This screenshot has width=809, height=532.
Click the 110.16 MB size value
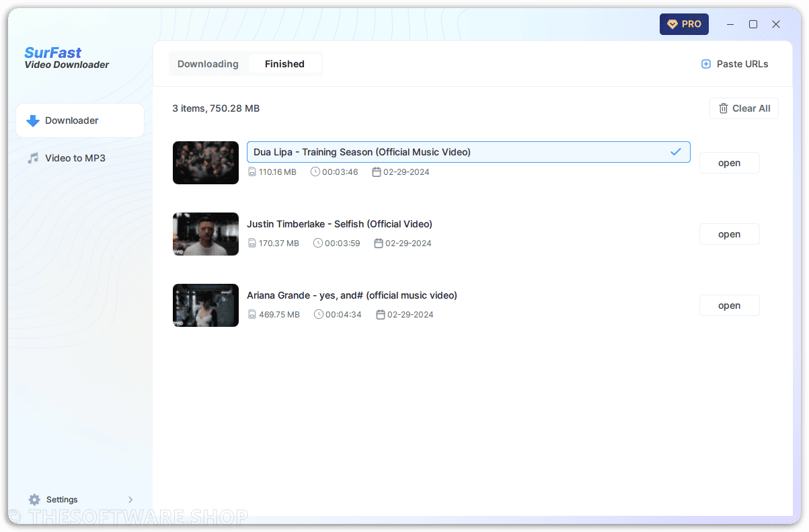click(x=278, y=172)
